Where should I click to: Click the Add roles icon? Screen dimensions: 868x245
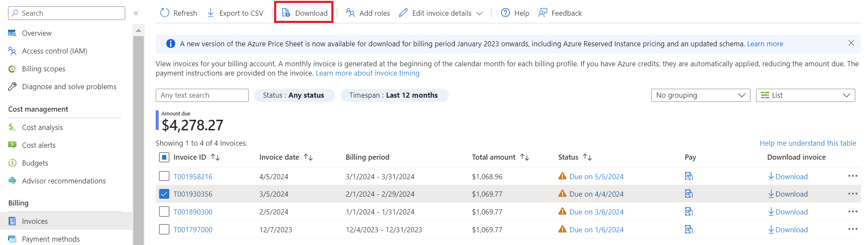tap(350, 13)
